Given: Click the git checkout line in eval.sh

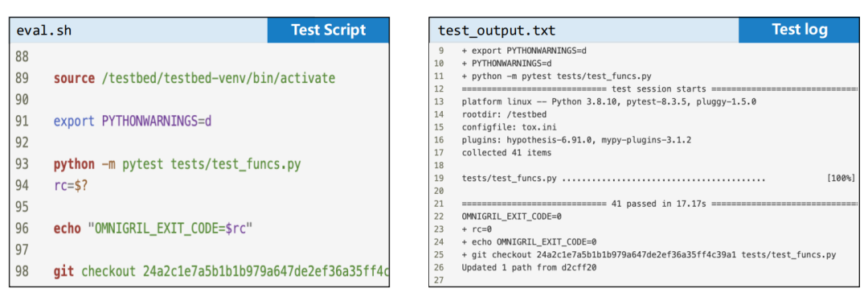Looking at the screenshot, I should click(x=222, y=272).
